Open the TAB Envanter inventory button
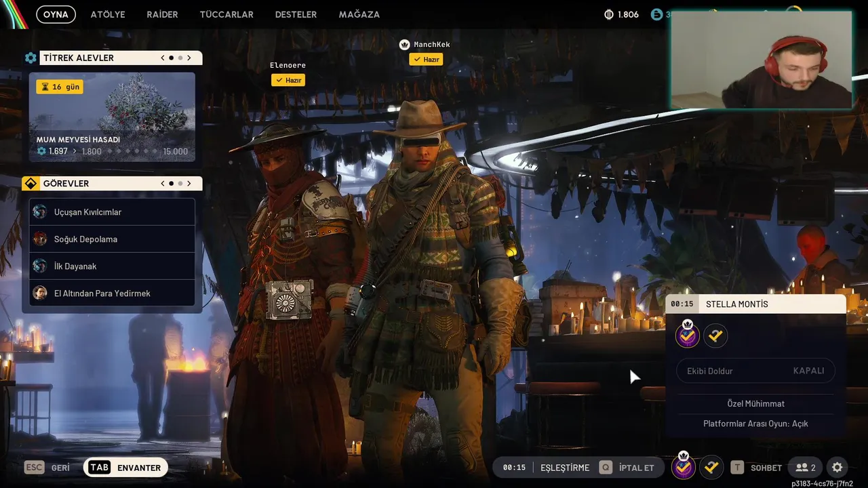 (x=125, y=468)
